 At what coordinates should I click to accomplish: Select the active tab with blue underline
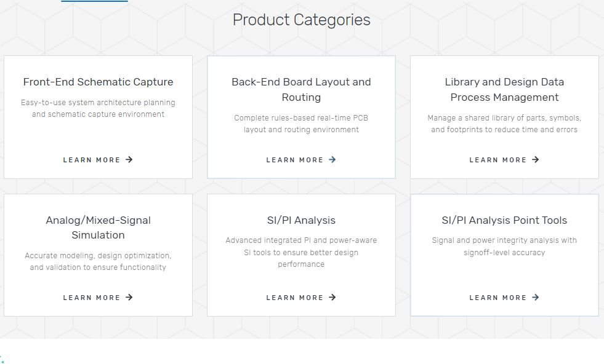(x=94, y=3)
